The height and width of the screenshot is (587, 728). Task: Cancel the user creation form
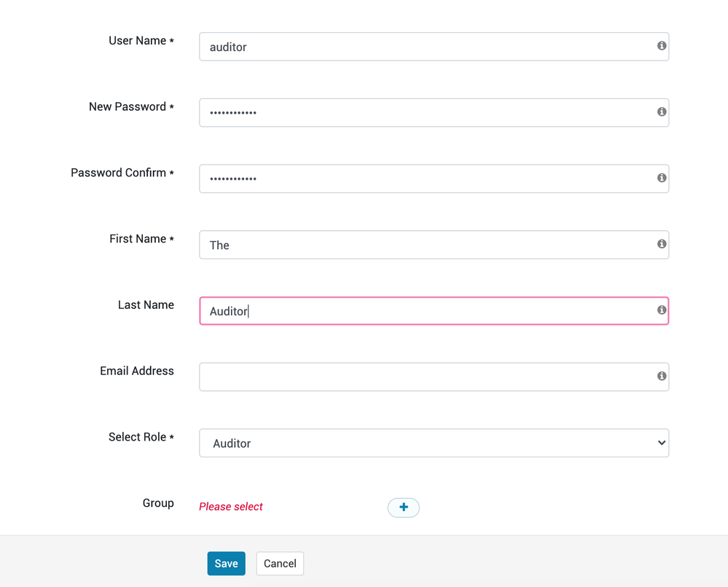(280, 564)
